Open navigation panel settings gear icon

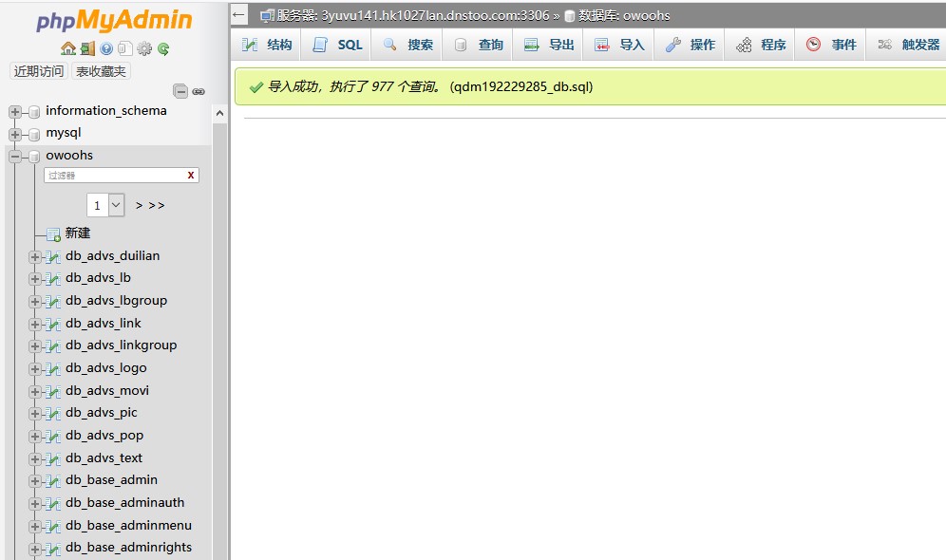(144, 48)
